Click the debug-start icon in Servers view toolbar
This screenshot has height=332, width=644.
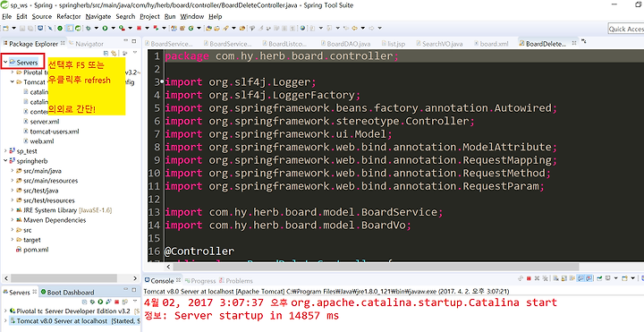[92, 302]
